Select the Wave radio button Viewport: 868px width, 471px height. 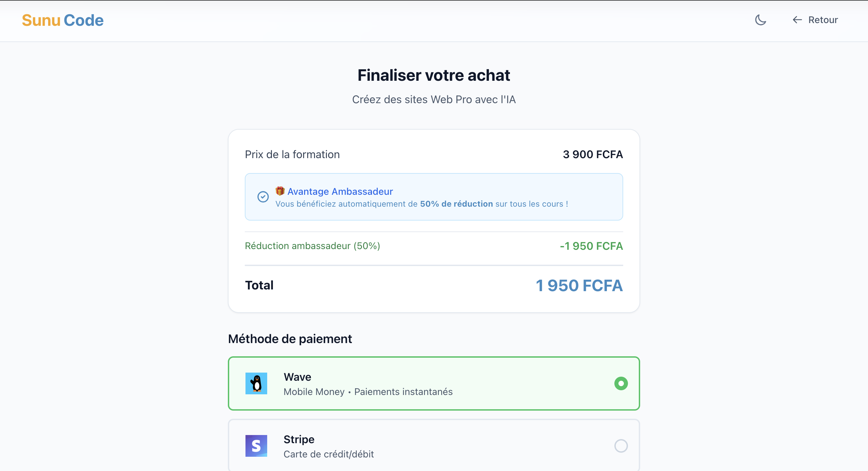(x=621, y=383)
